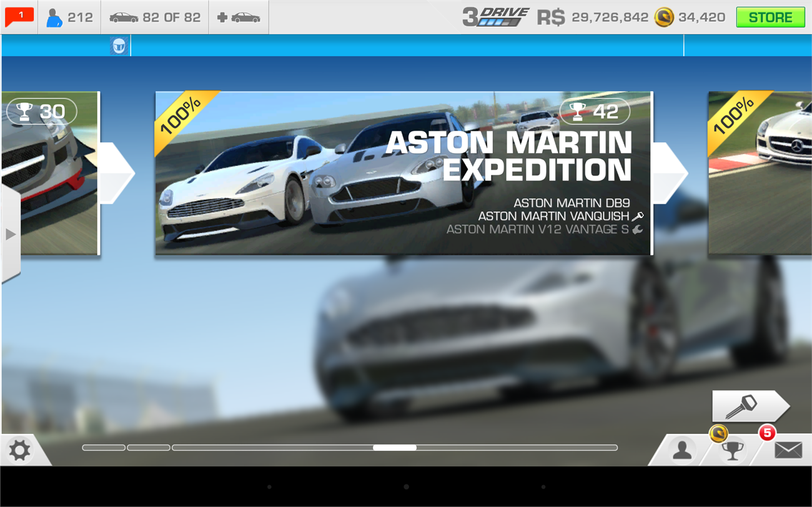Tap the trophy badge showing 42
812x507 pixels.
[x=595, y=111]
